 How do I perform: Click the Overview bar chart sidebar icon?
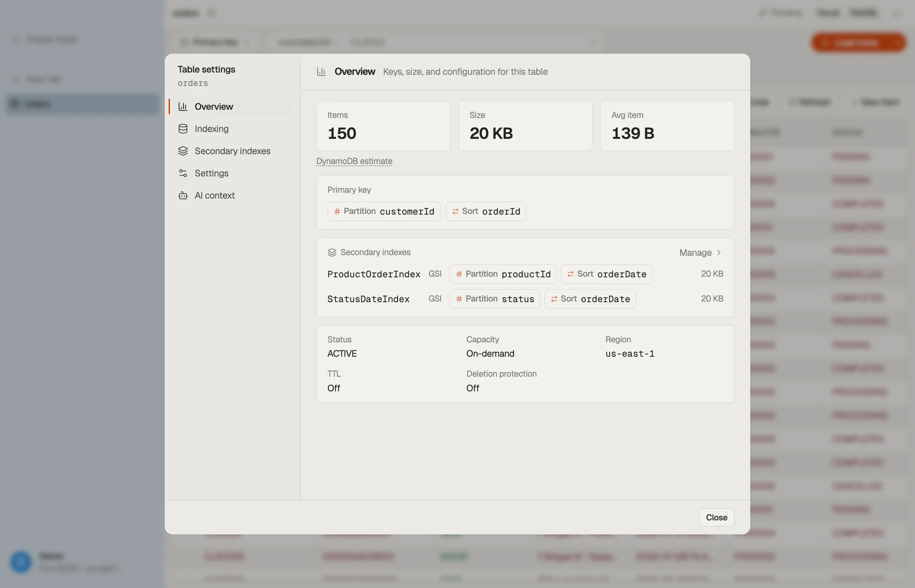pos(183,106)
